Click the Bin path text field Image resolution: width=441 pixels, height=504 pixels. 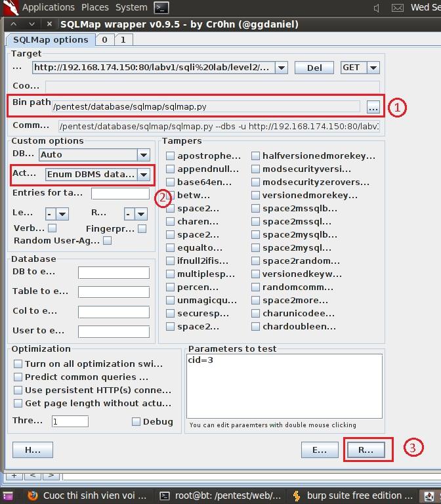coord(205,107)
